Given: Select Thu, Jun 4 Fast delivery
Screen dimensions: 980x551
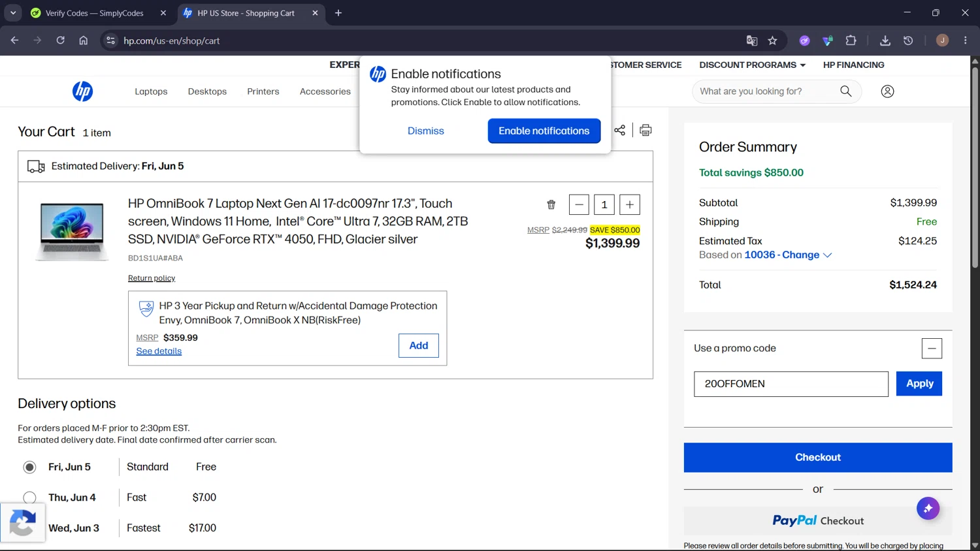Looking at the screenshot, I should (29, 497).
